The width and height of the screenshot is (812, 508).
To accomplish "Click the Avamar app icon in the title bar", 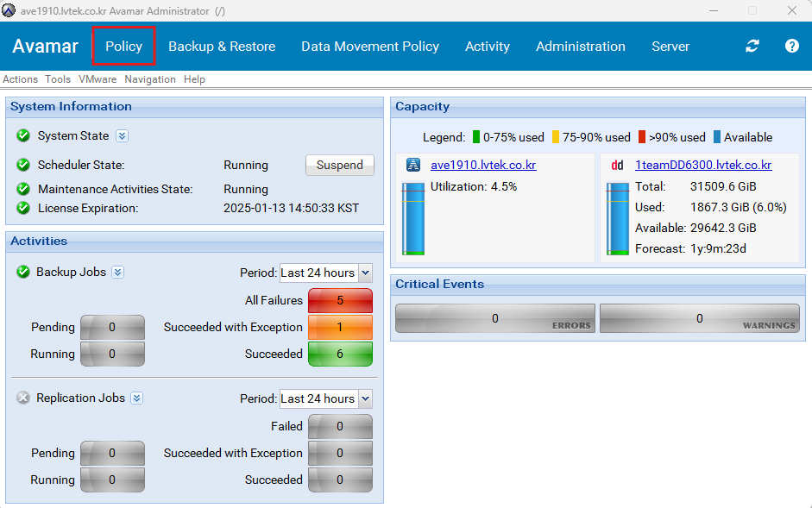I will point(9,10).
